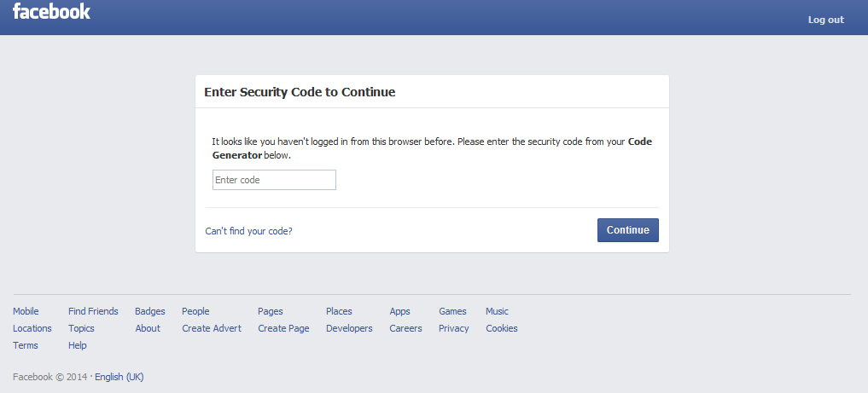Open the Can't find your code? link
The width and height of the screenshot is (868, 393).
pyautogui.click(x=248, y=231)
